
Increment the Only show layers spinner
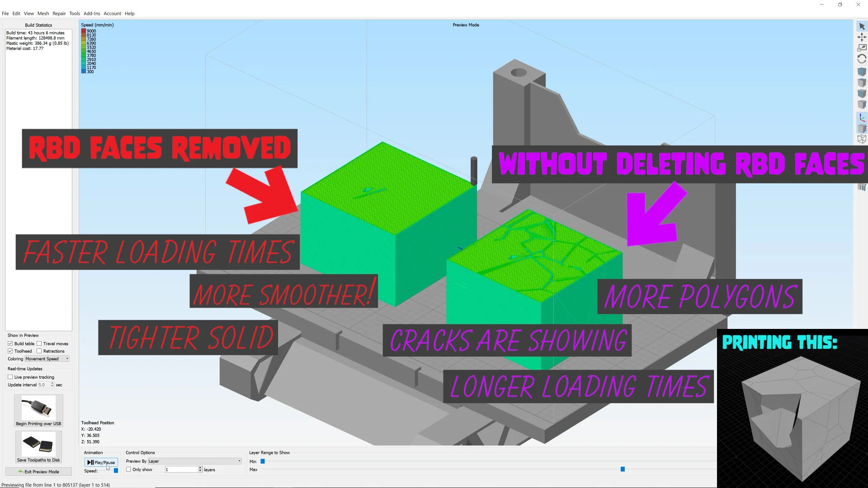tap(200, 468)
